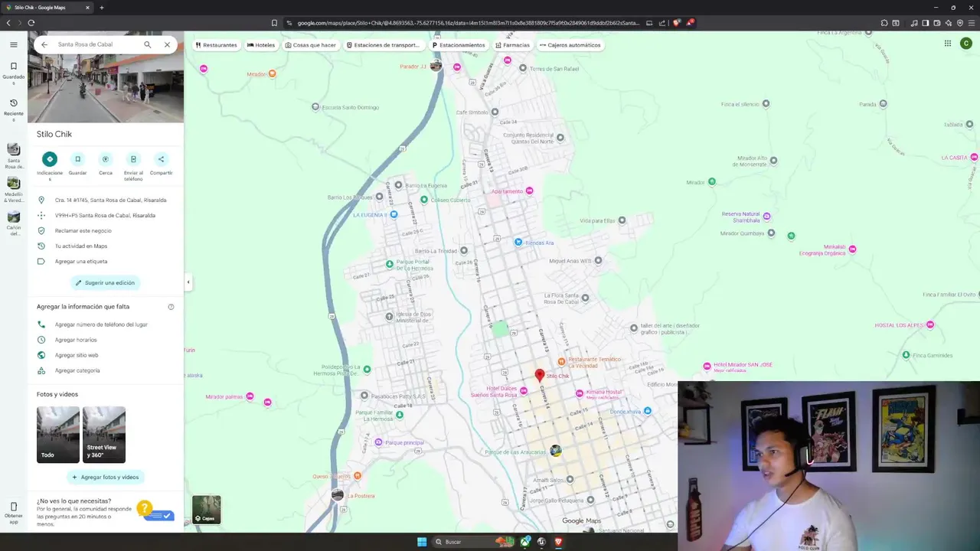980x551 pixels.
Task: Click the red Stilo Chik map pin
Action: 540,375
